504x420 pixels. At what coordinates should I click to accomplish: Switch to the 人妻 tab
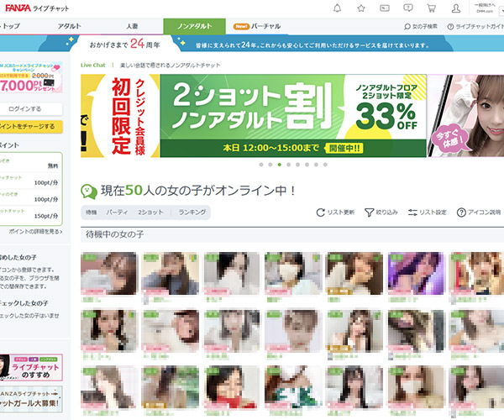point(132,26)
